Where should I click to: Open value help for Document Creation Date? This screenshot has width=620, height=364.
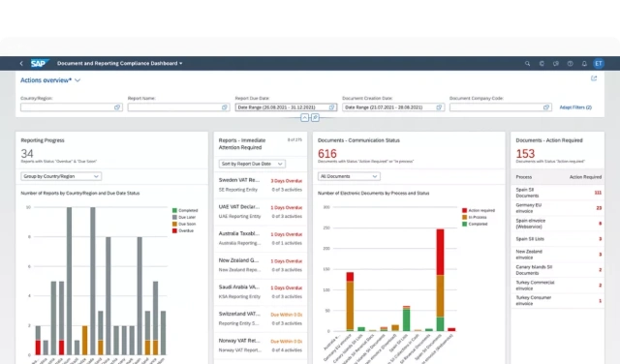(x=439, y=107)
